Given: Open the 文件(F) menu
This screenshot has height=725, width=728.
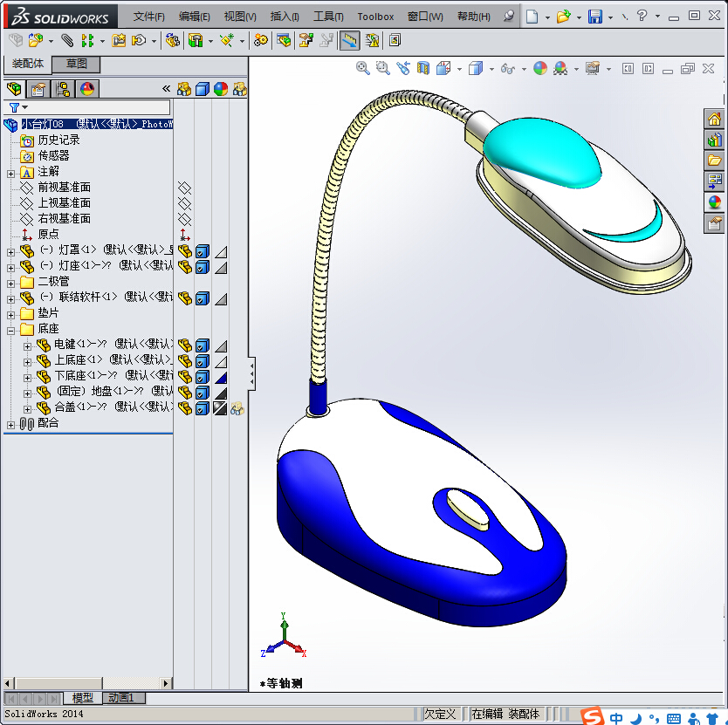Looking at the screenshot, I should pos(149,17).
